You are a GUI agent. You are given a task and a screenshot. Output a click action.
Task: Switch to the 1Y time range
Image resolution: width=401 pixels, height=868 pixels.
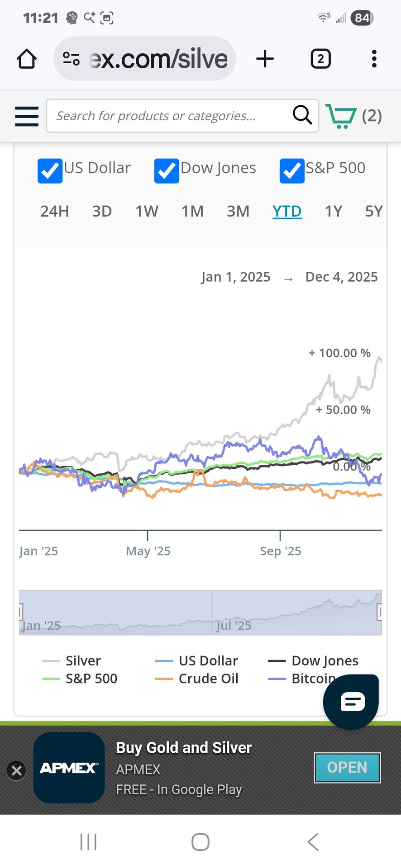pos(333,211)
